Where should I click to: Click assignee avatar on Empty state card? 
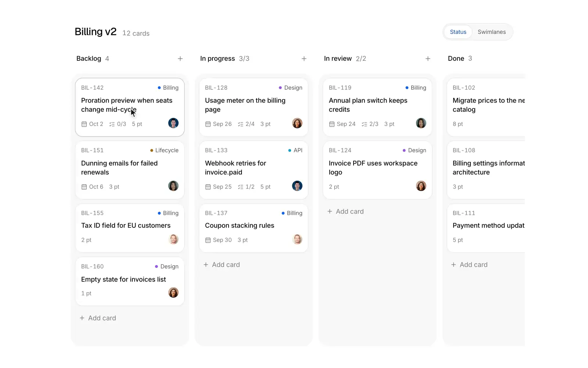click(x=173, y=293)
